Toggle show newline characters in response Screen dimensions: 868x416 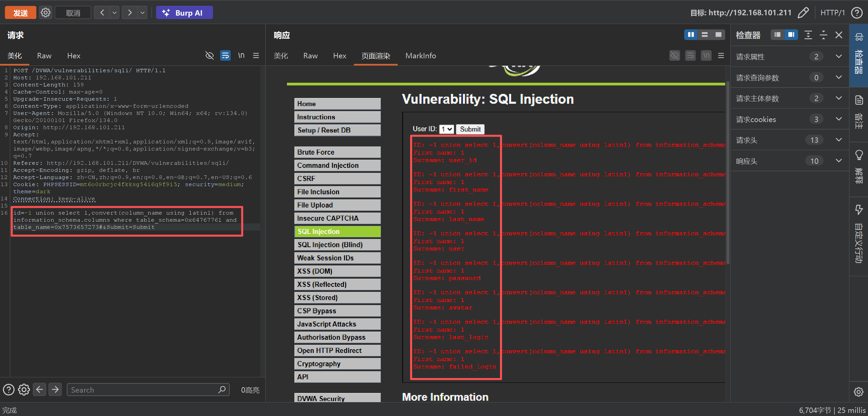[706, 56]
